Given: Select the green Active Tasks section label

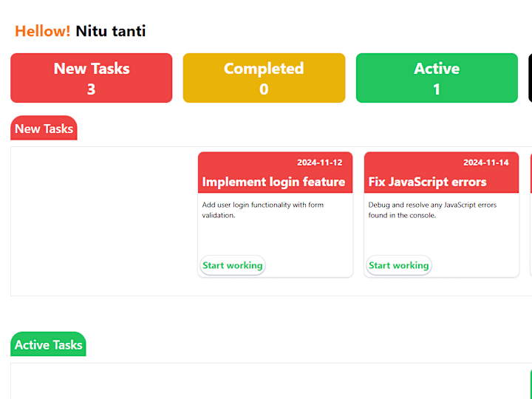Looking at the screenshot, I should point(48,344).
